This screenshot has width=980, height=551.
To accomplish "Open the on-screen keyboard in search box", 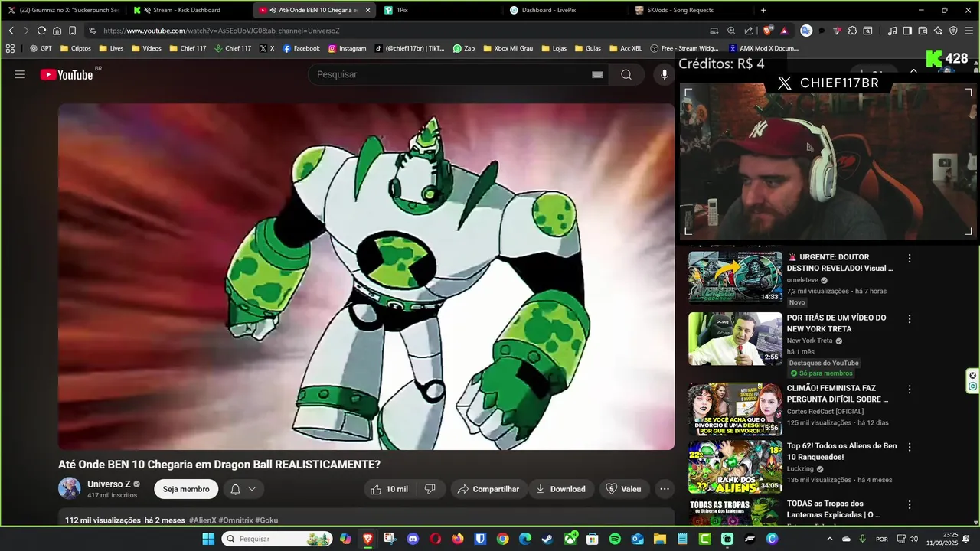I will click(x=597, y=74).
